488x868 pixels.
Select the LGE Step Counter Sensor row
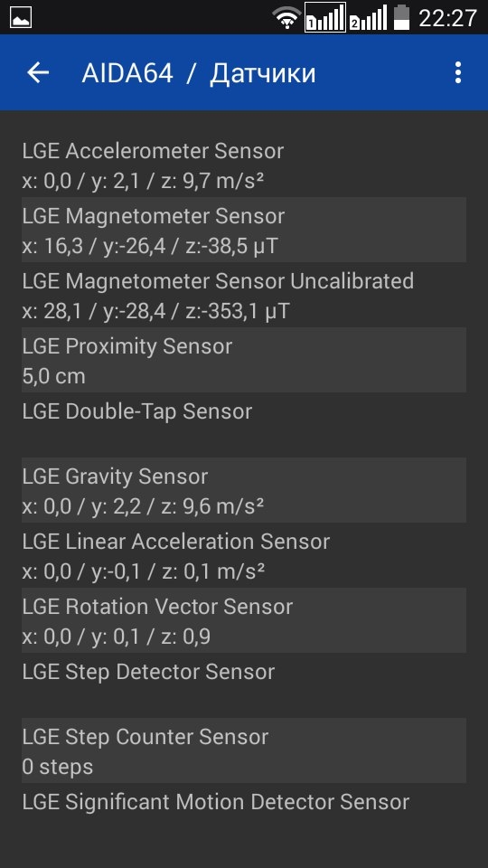point(244,750)
